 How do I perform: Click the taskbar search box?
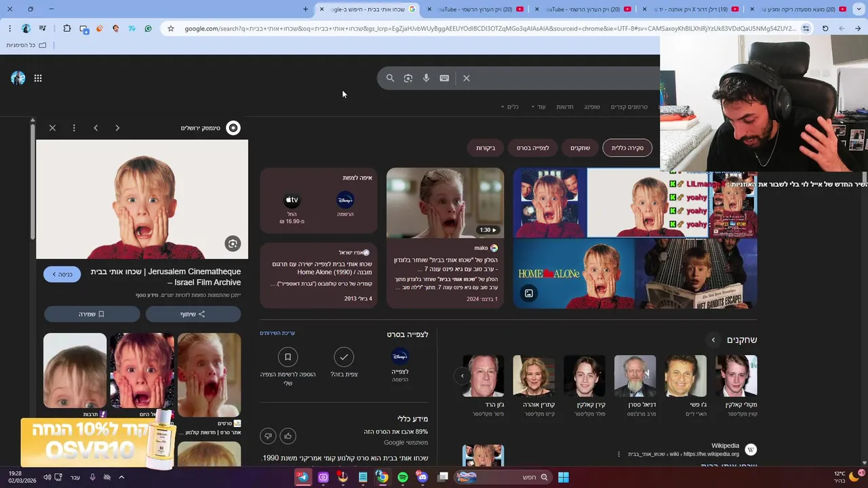click(x=502, y=477)
